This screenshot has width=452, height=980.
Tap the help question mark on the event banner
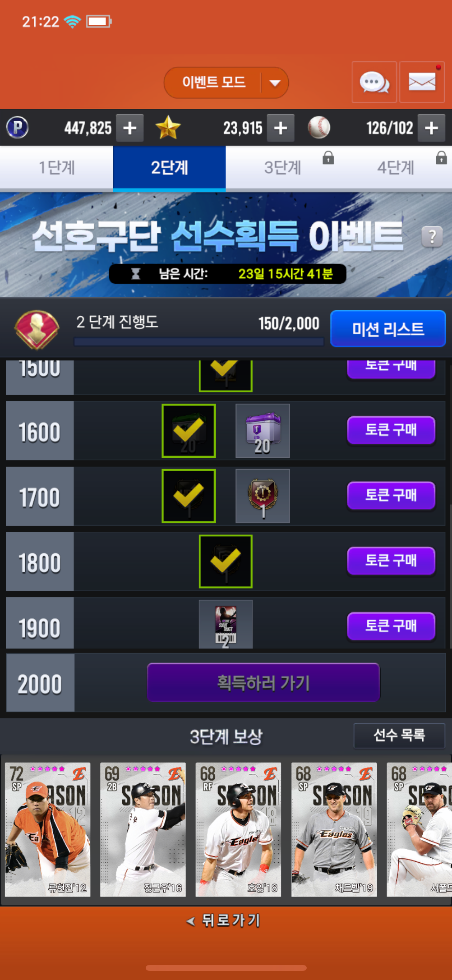(432, 237)
